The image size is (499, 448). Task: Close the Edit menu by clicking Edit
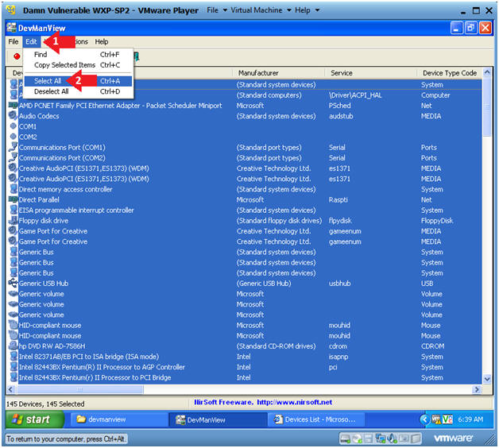coord(31,41)
